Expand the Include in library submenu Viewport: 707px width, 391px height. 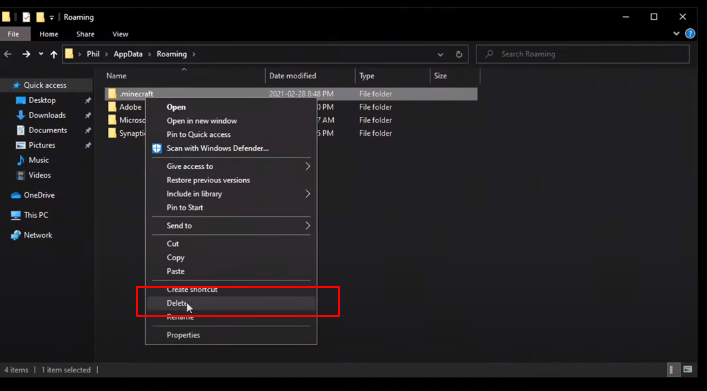pyautogui.click(x=231, y=194)
